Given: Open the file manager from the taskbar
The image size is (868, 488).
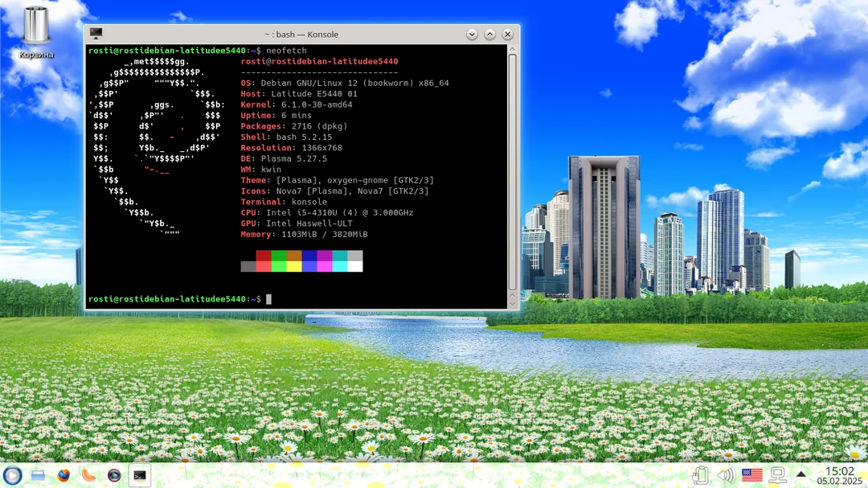Looking at the screenshot, I should click(x=38, y=475).
